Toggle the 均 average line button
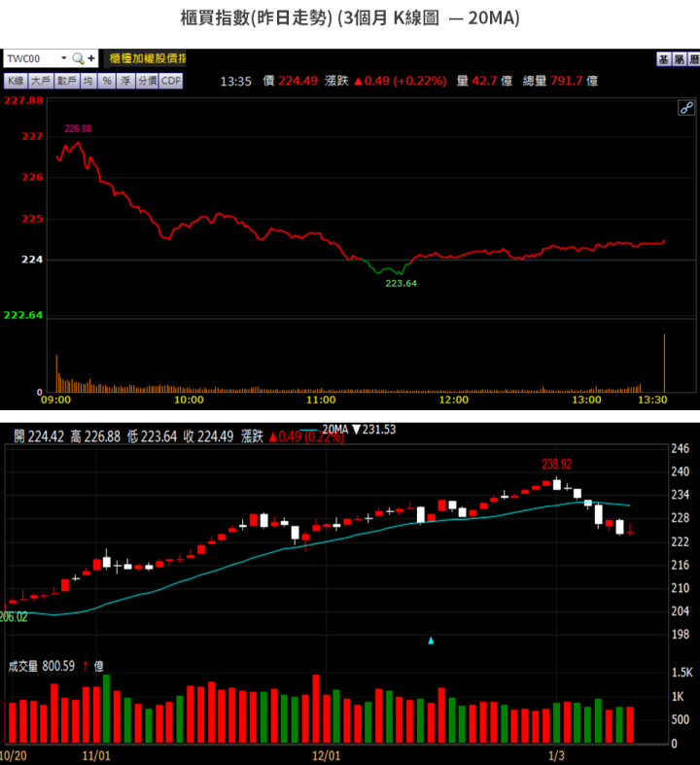 87,81
